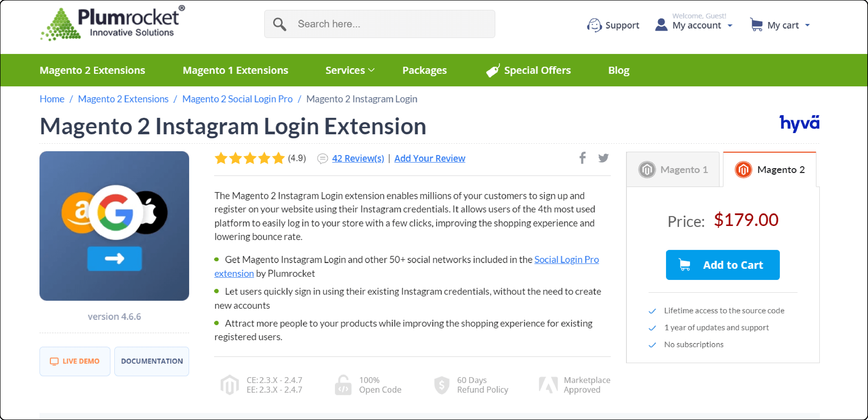Image resolution: width=868 pixels, height=420 pixels.
Task: Click the grey Magento 1 logo icon
Action: click(x=647, y=169)
